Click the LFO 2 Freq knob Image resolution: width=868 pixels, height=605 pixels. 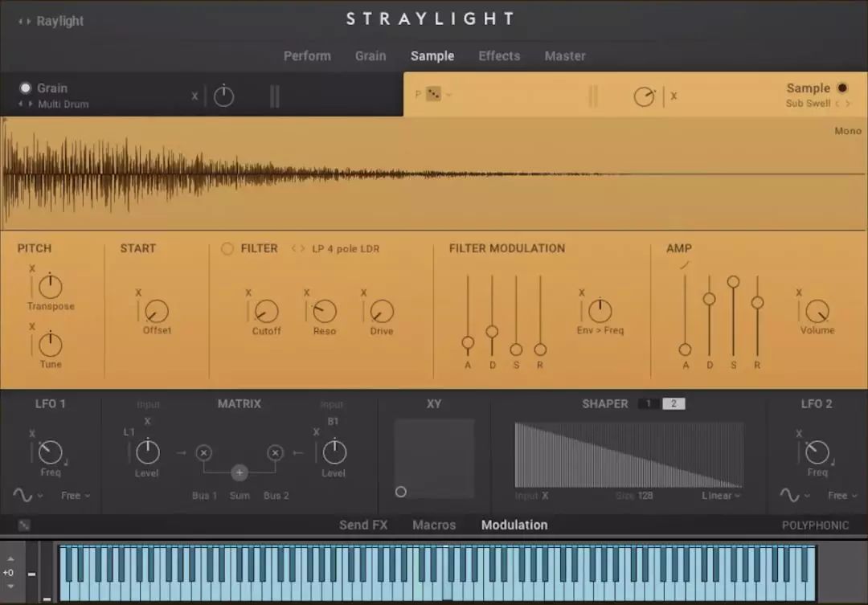[x=817, y=452]
